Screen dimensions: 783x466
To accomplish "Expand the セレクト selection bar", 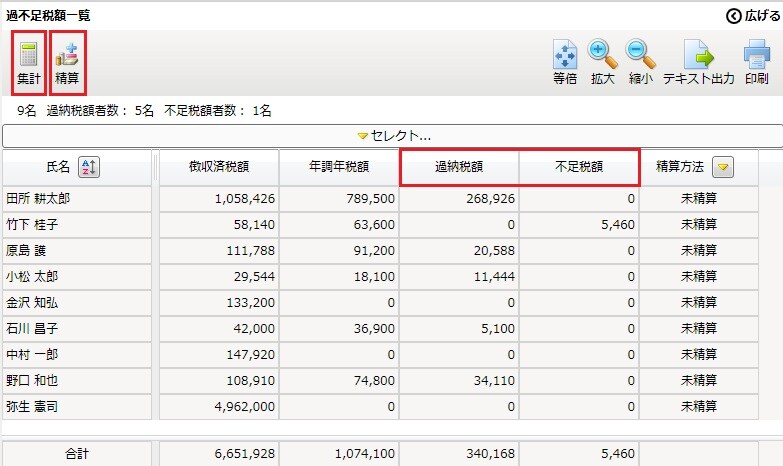I will click(391, 136).
